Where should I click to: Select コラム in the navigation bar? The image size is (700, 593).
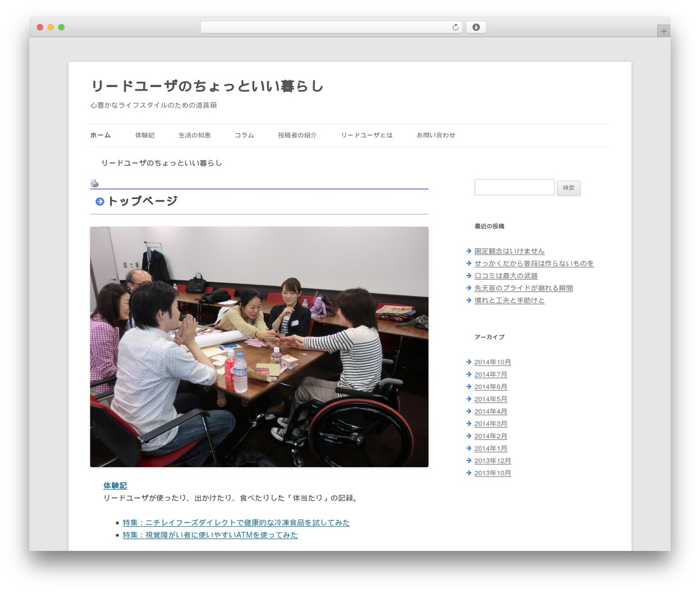point(244,135)
